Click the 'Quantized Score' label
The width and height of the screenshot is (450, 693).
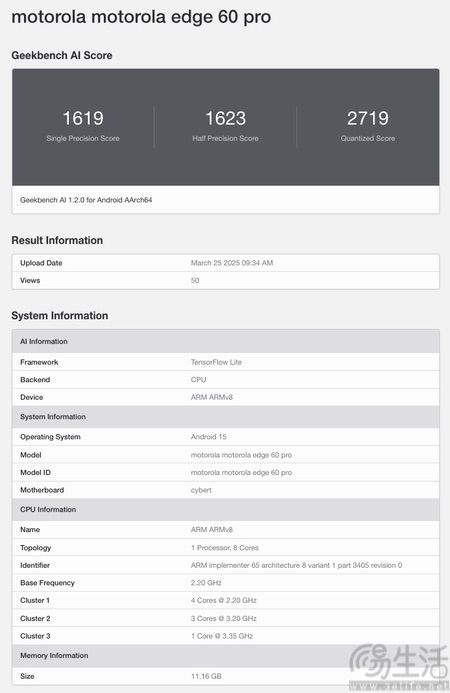click(368, 138)
